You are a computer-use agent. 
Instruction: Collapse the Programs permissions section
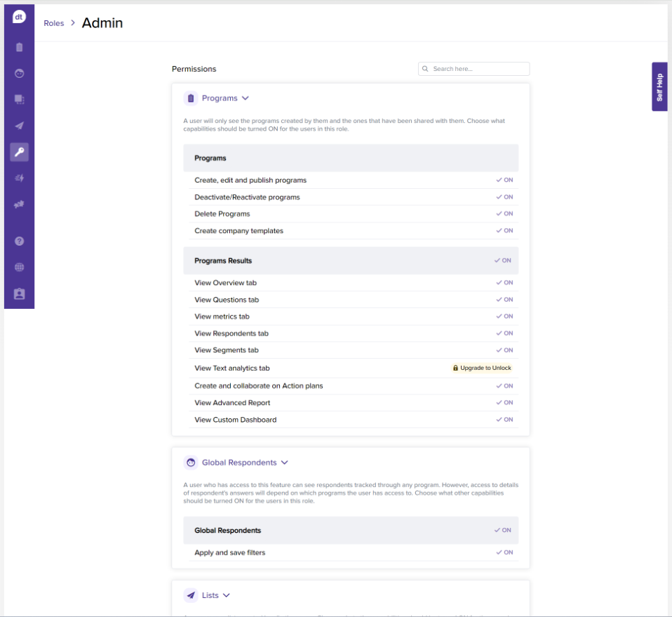(246, 98)
